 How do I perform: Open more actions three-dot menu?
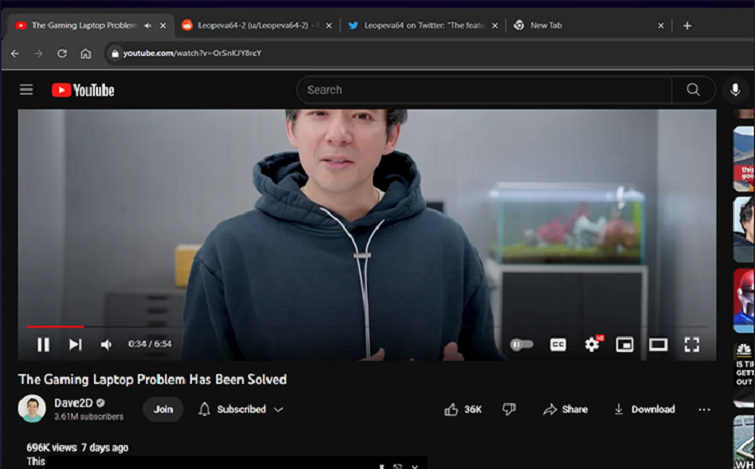(x=704, y=409)
